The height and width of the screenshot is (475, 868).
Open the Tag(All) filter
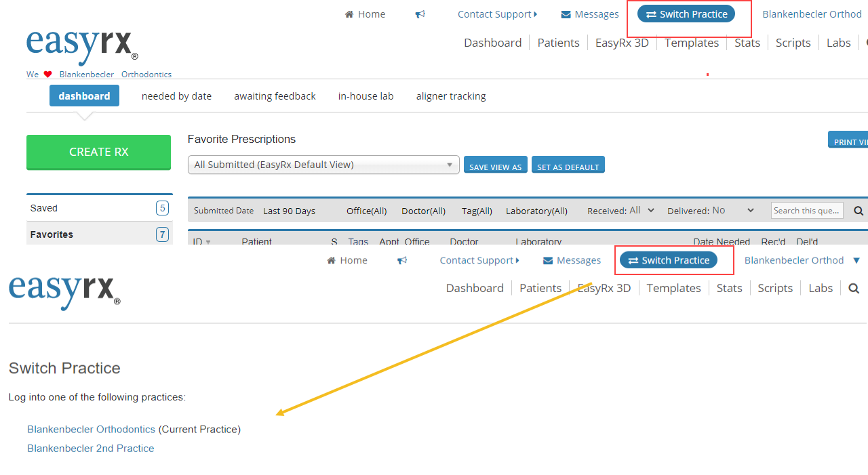click(477, 211)
